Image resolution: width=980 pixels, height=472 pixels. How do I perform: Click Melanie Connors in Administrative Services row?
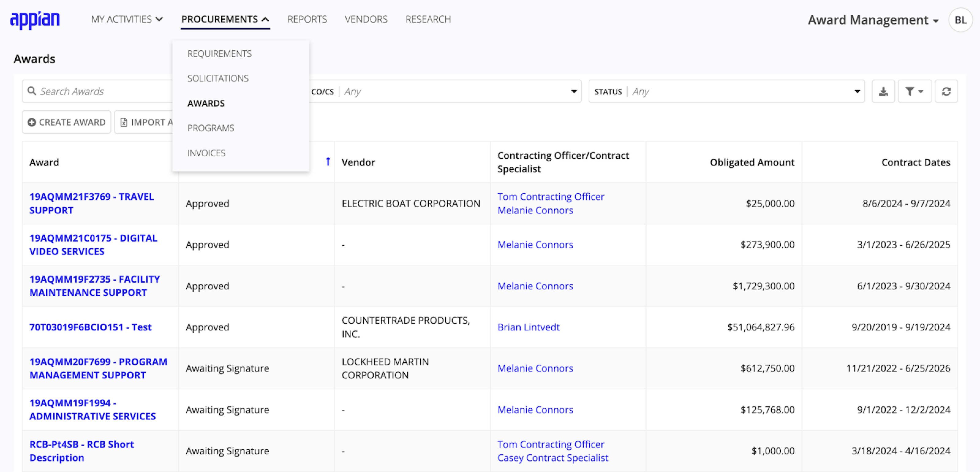535,409
